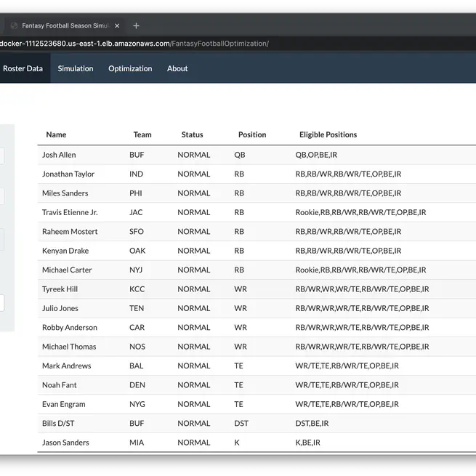Switch to the Simulation tab
This screenshot has width=476, height=476.
coord(76,68)
